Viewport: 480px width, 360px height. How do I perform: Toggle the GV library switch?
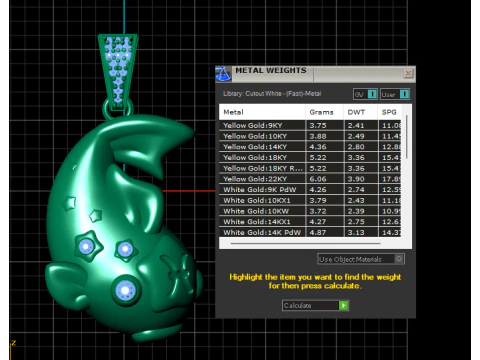(x=365, y=94)
